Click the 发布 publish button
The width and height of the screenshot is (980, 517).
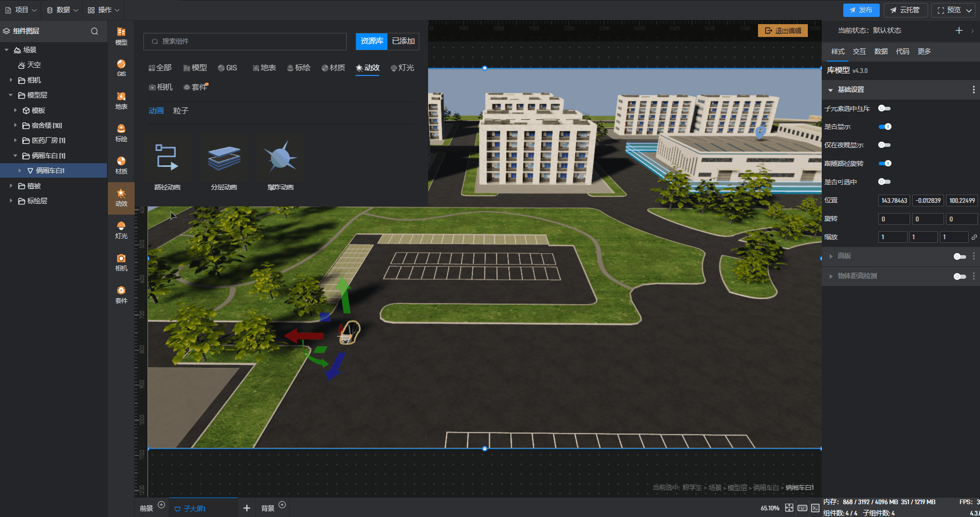(x=861, y=10)
